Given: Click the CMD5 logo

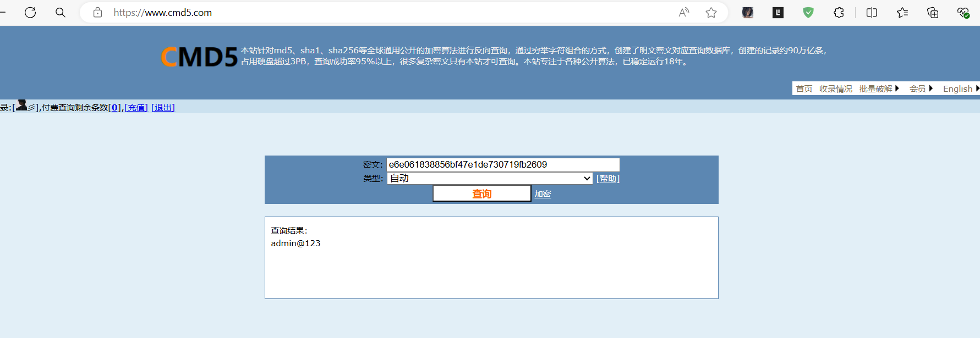Looking at the screenshot, I should pos(199,57).
